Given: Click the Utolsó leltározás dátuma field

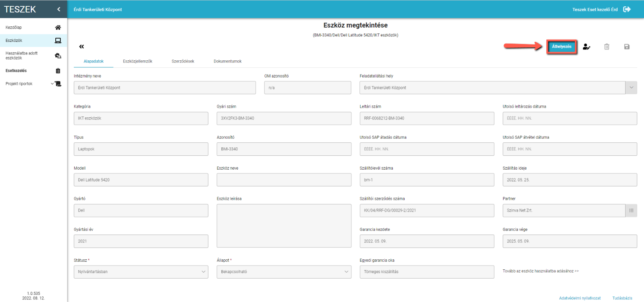Looking at the screenshot, I should (x=570, y=118).
